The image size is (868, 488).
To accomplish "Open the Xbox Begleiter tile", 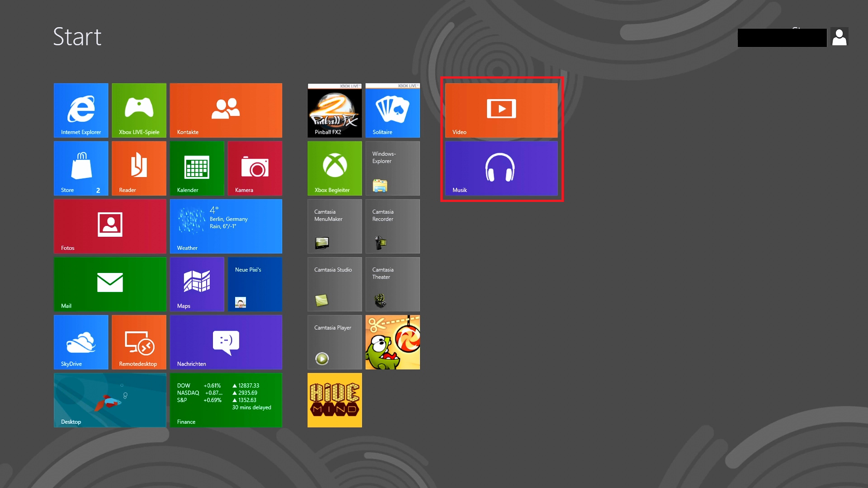I will point(335,168).
